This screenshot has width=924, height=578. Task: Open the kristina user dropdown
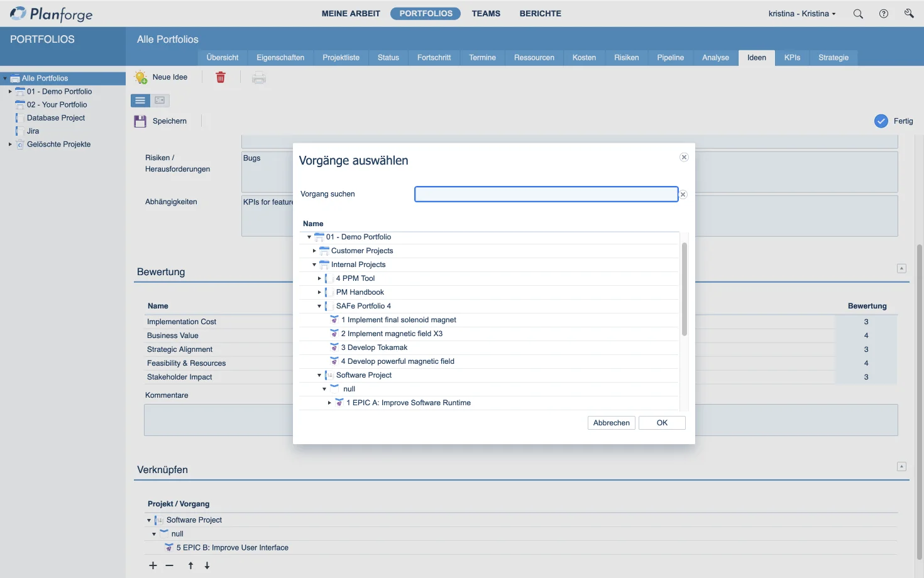click(x=802, y=14)
